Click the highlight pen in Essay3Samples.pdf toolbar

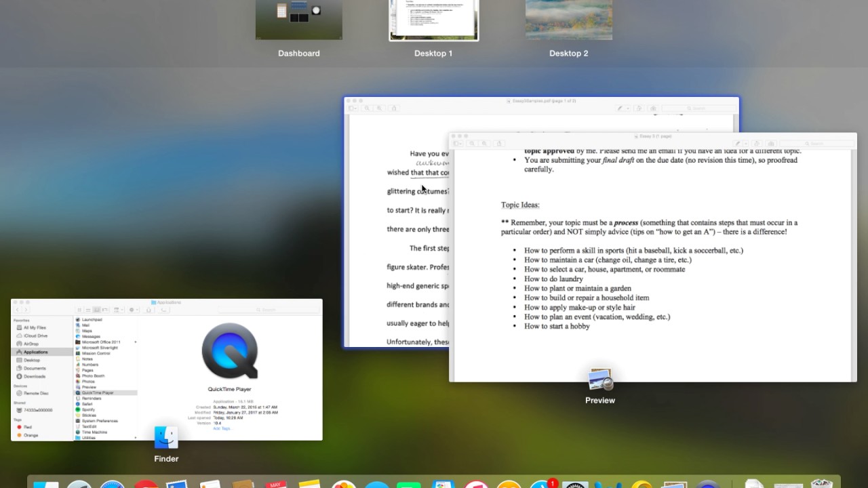tap(620, 108)
